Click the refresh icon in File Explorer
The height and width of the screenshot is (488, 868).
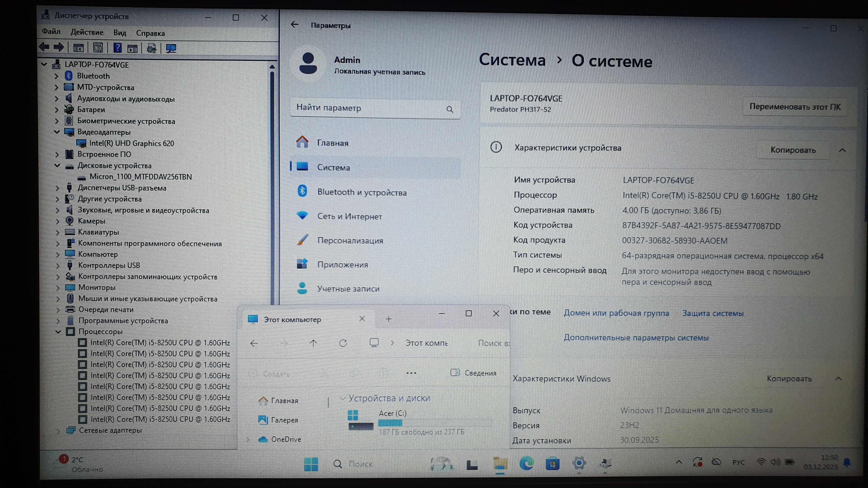[343, 343]
